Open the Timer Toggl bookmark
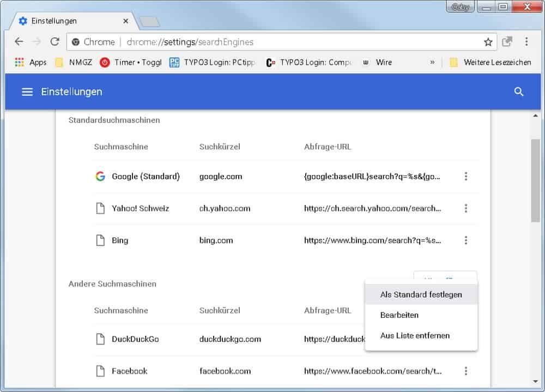This screenshot has height=392, width=545. point(131,62)
